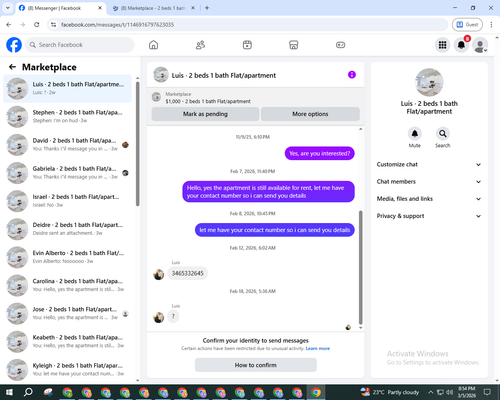Viewport: 500px width, 400px height.
Task: Click the browser back arrow
Action: (9, 24)
